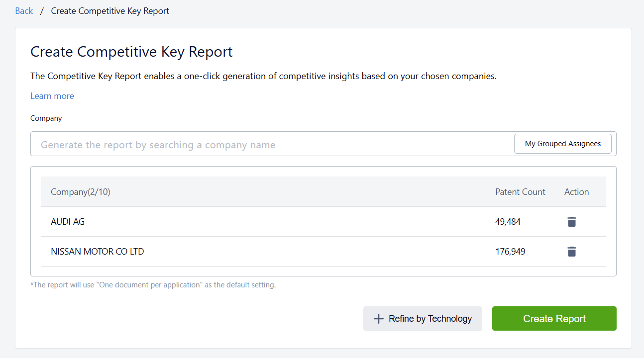Click the Company(2/10) column header

point(81,192)
